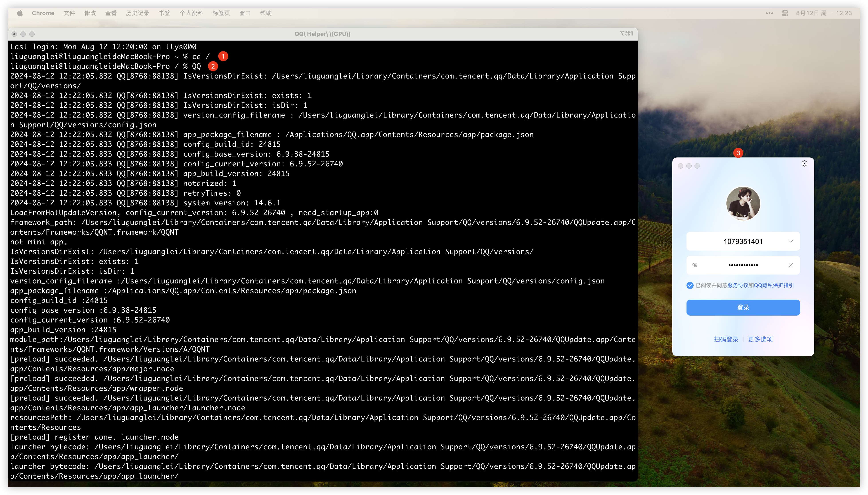
Task: Open the 文件 menu
Action: [x=69, y=13]
